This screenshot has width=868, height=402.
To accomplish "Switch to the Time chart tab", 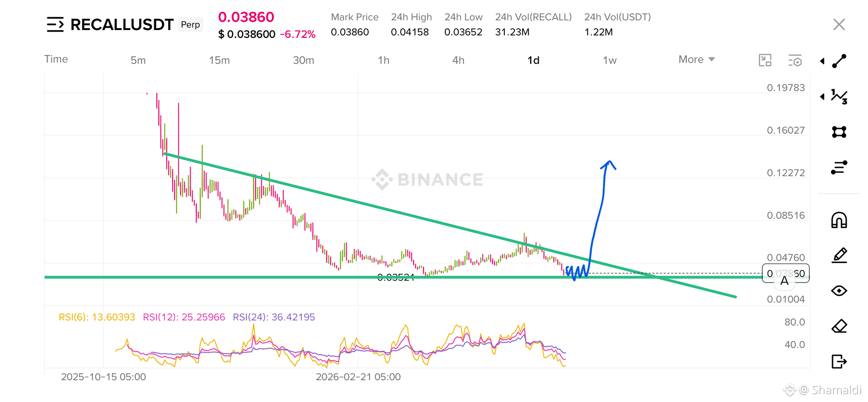I will (x=56, y=59).
